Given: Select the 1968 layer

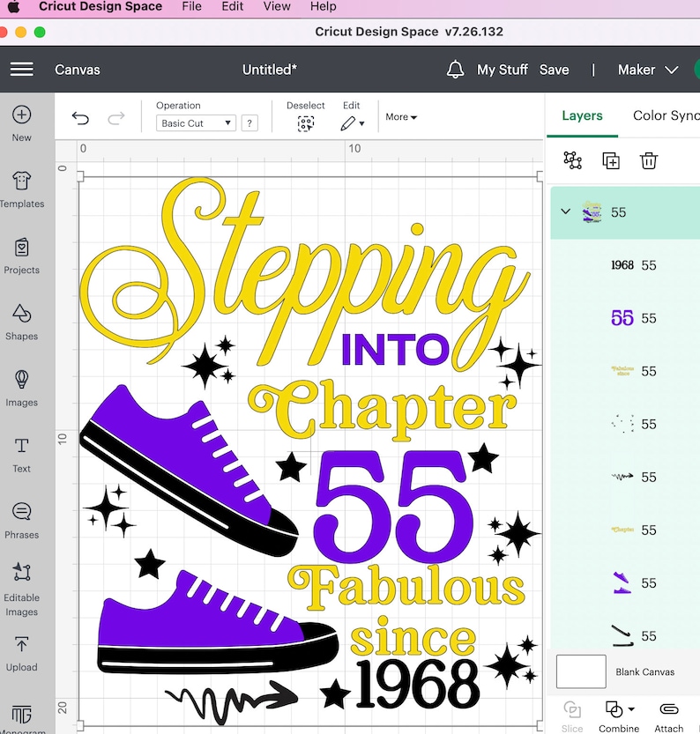Looking at the screenshot, I should pos(626,265).
